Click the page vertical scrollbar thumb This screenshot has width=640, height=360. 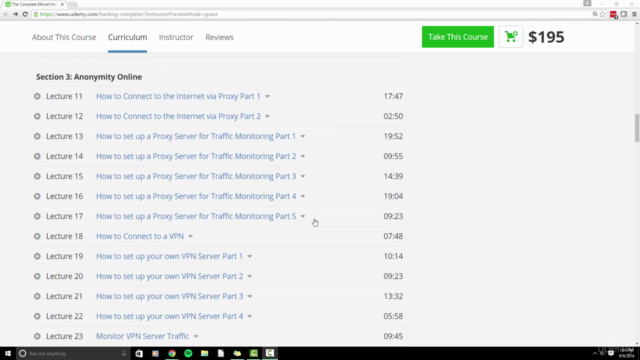click(636, 128)
